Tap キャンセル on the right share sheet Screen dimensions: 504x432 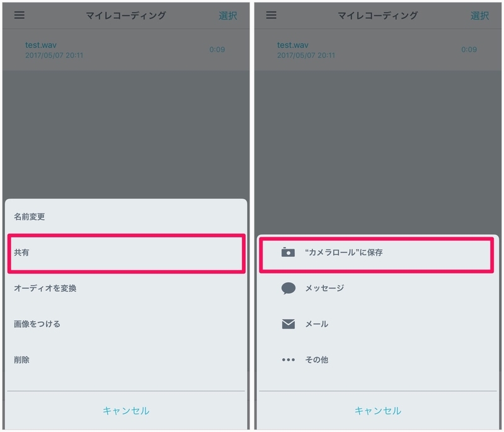click(378, 411)
